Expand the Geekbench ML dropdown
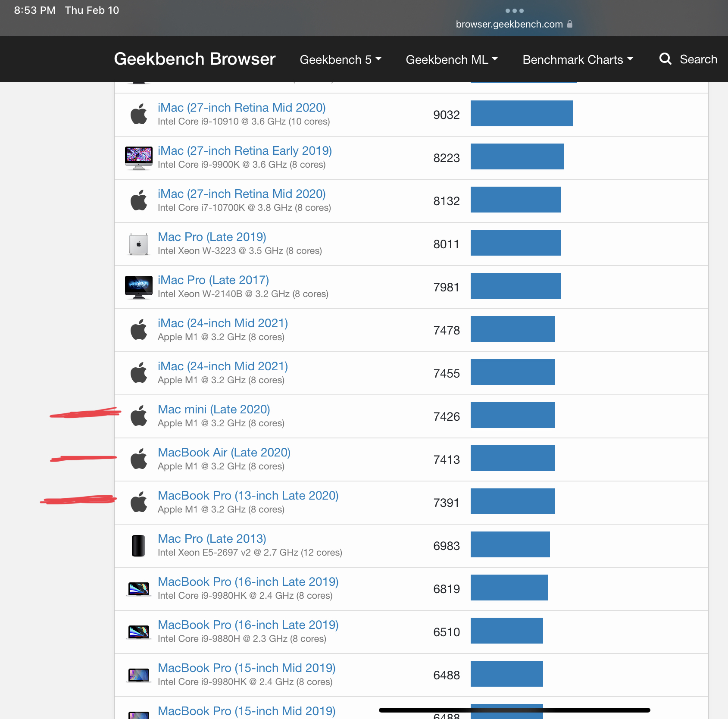 pos(452,59)
